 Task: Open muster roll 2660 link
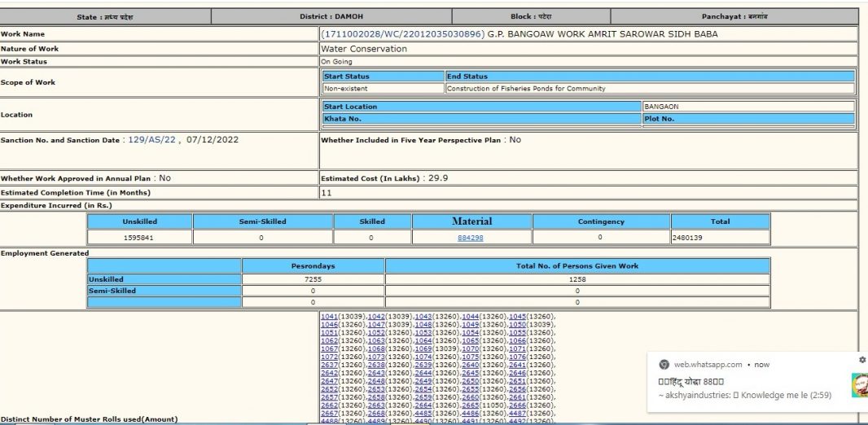470,397
